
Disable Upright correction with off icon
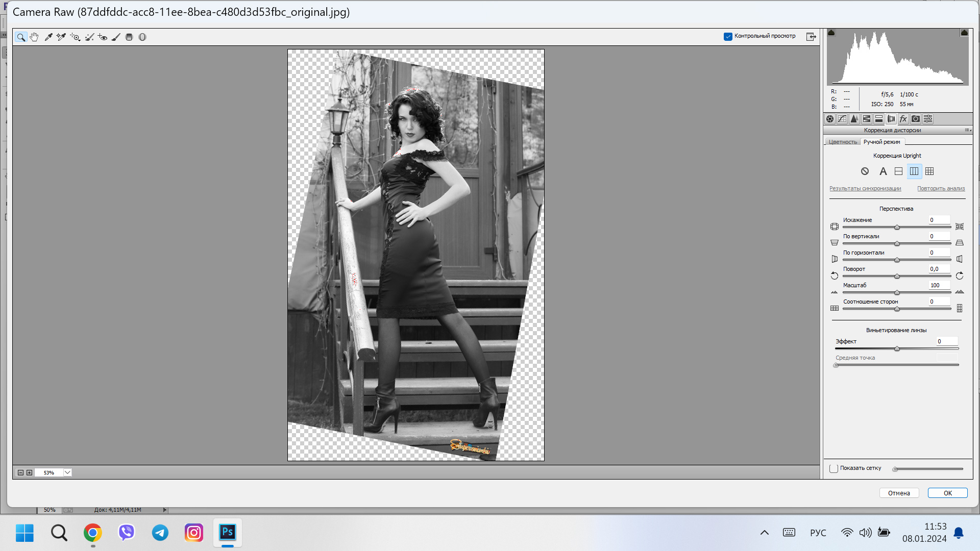[x=865, y=171]
